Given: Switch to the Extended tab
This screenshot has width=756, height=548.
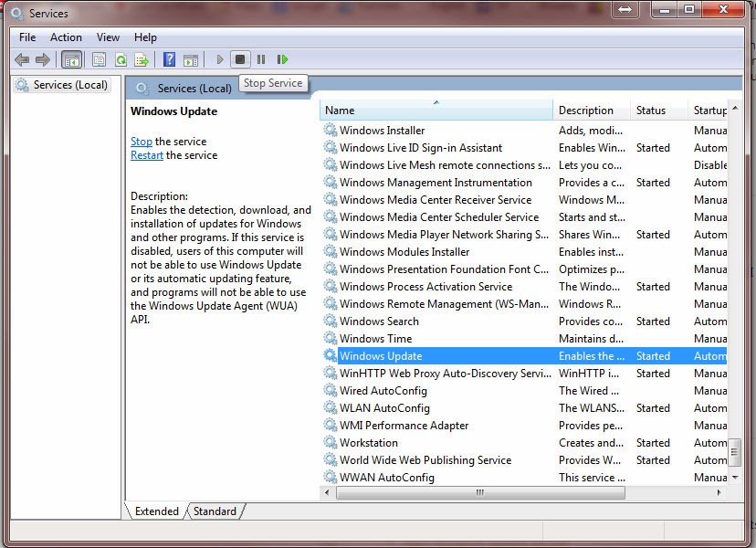Looking at the screenshot, I should [x=157, y=511].
